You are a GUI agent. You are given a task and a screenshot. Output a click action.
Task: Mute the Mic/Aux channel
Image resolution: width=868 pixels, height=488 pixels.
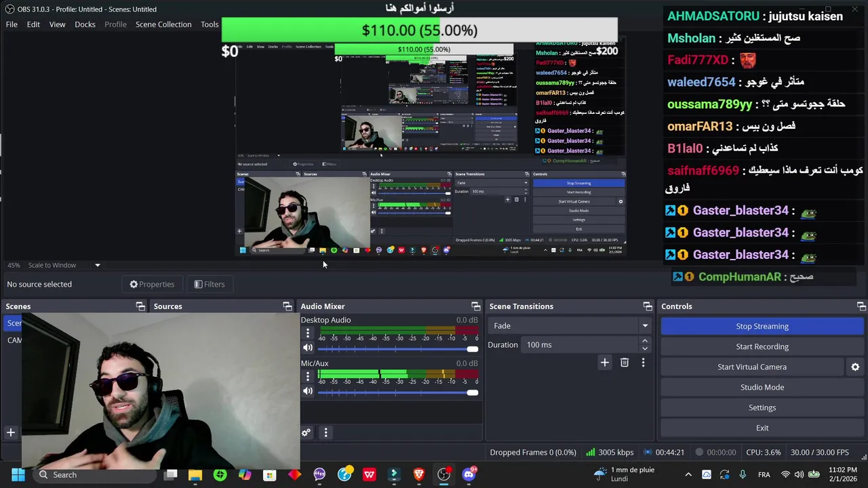tap(308, 391)
